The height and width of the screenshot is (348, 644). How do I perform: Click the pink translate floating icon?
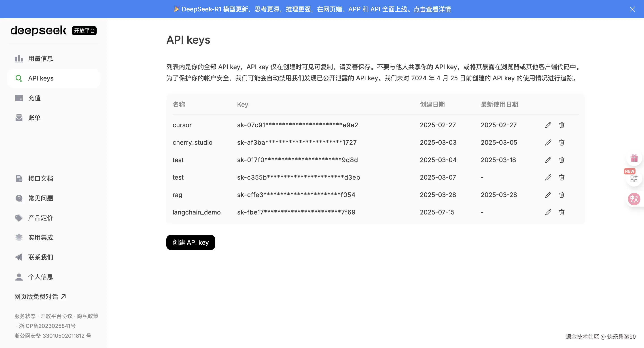pos(634,199)
